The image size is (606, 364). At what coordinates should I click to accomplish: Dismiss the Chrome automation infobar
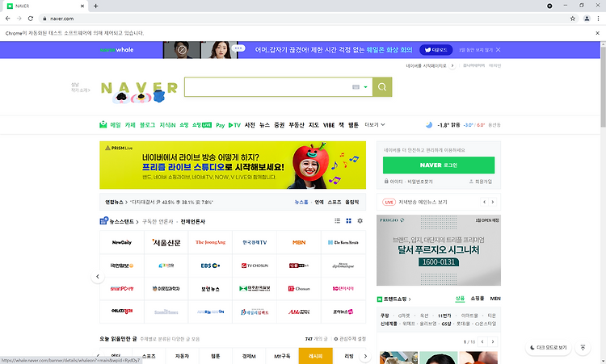tap(597, 33)
